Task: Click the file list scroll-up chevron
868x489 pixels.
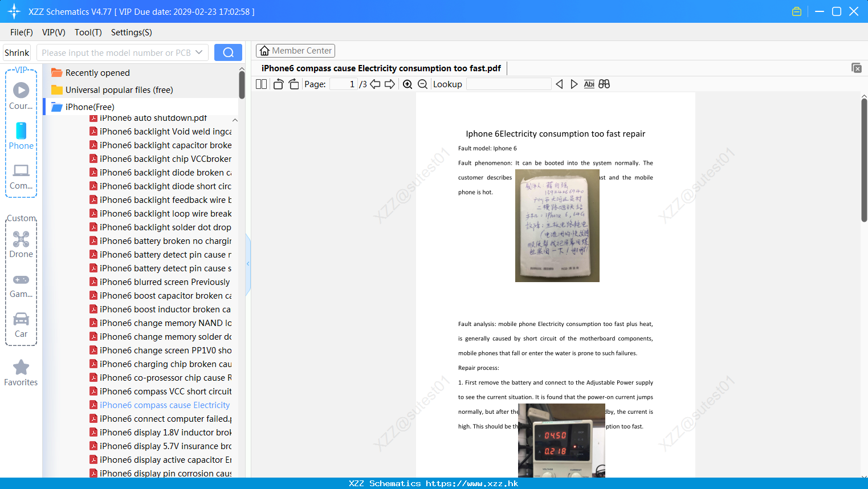Action: [x=235, y=120]
